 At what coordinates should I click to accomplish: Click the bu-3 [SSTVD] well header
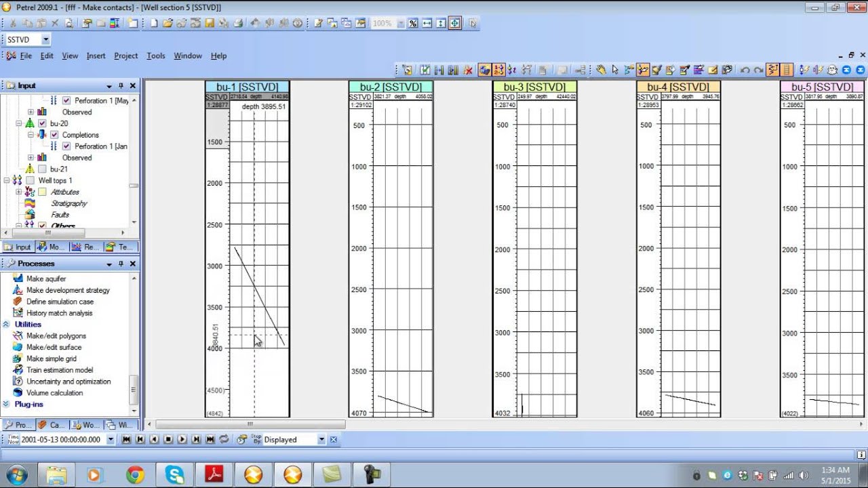click(534, 87)
